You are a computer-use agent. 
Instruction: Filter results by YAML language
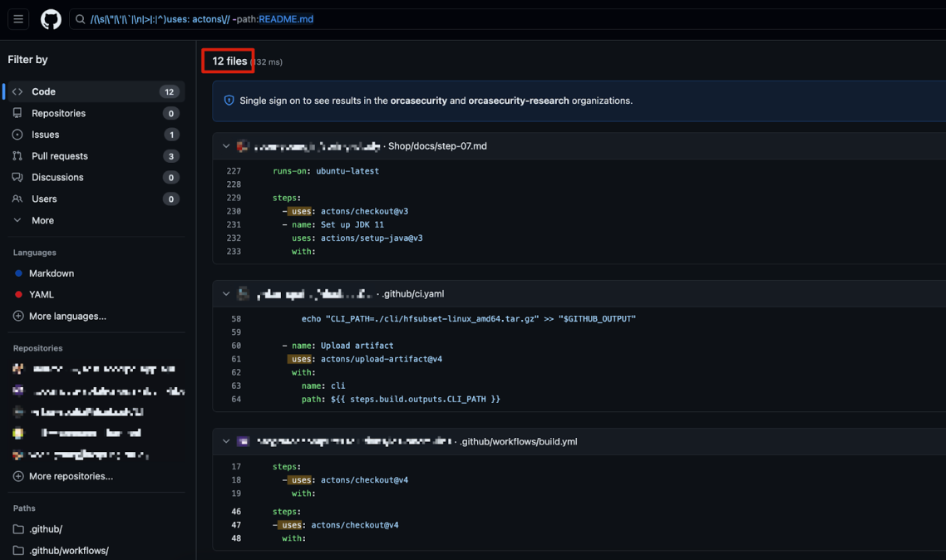click(x=41, y=295)
